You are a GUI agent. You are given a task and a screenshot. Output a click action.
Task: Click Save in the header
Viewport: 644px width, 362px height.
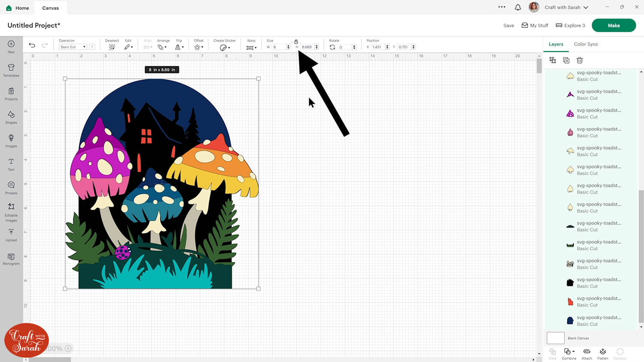coord(508,25)
